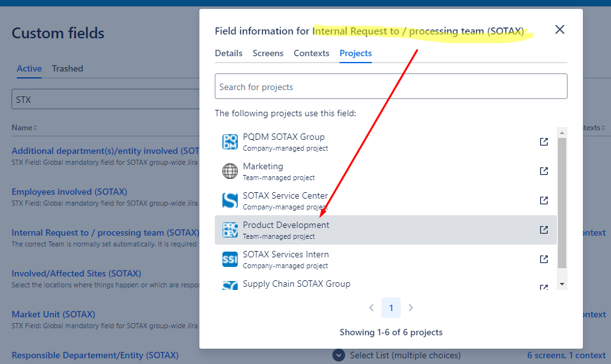Click the project list scrollbar thumb
The height and width of the screenshot is (364, 611).
pyautogui.click(x=562, y=203)
